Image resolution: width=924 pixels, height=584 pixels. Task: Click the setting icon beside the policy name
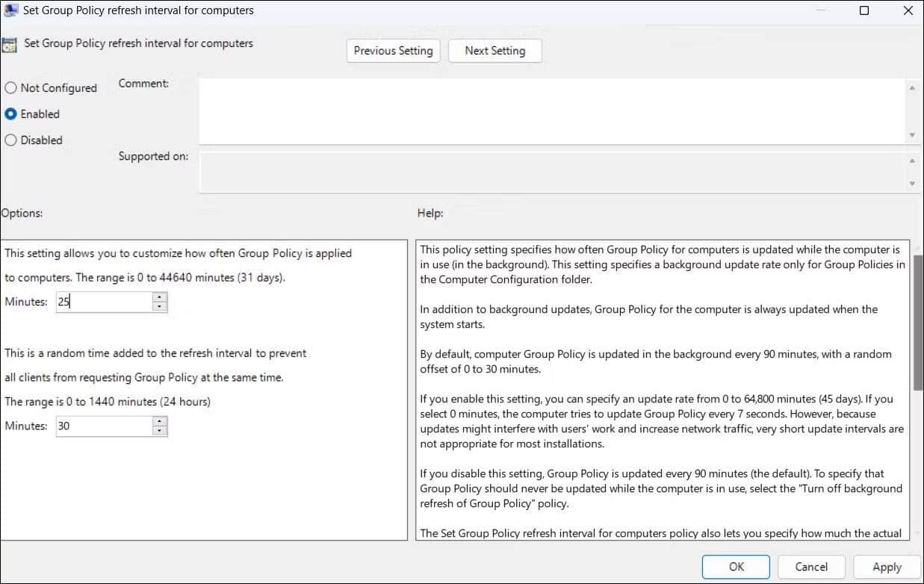11,45
